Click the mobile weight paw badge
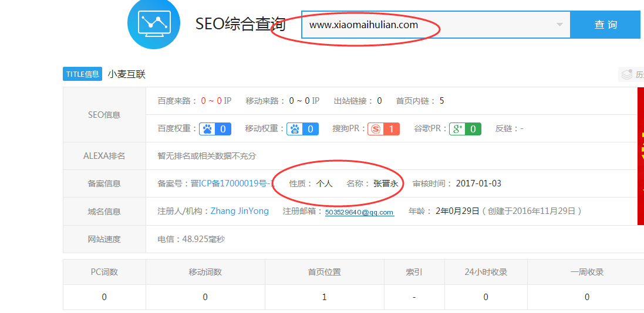 tap(302, 129)
